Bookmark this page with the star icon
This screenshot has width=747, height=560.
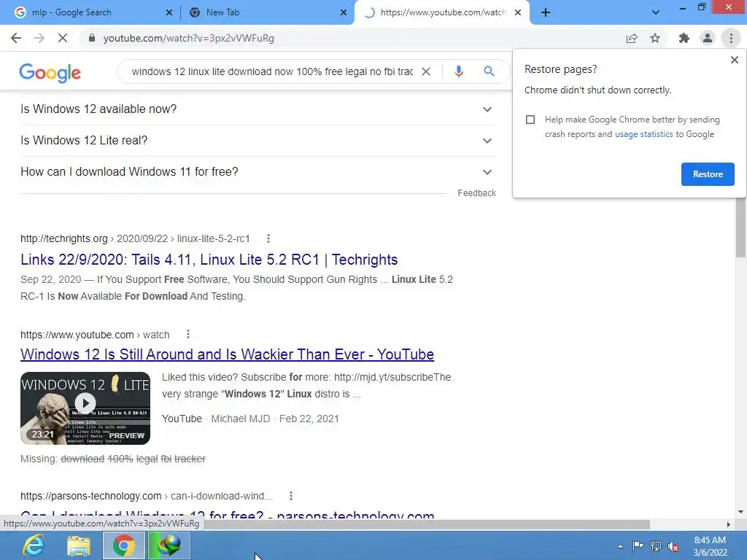(655, 38)
